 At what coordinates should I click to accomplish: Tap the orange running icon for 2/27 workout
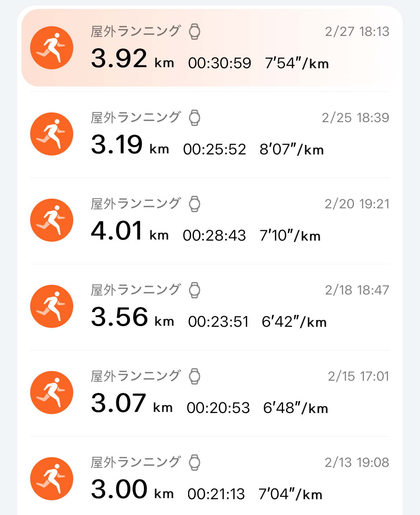click(52, 48)
